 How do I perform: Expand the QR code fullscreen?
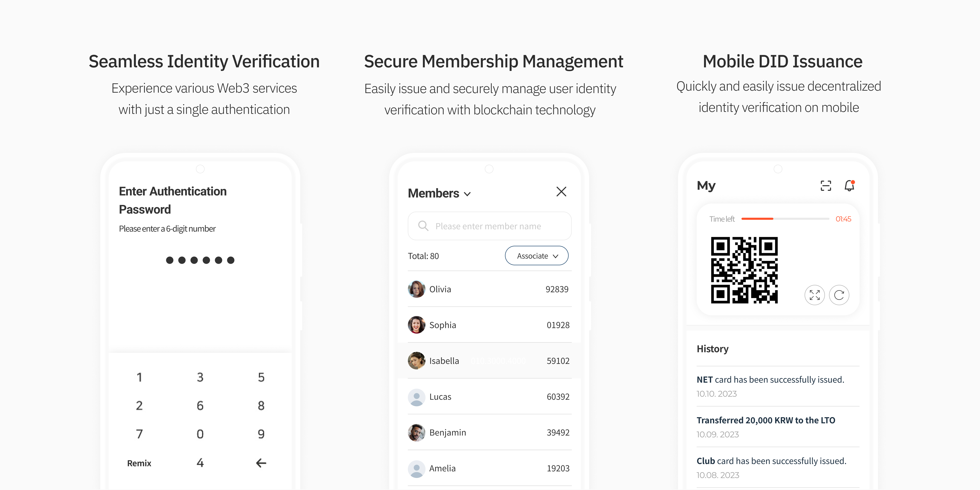(x=814, y=295)
